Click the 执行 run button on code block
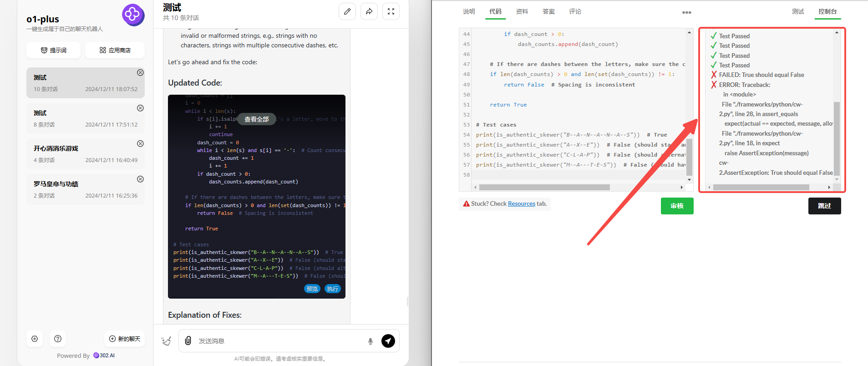 (x=333, y=289)
